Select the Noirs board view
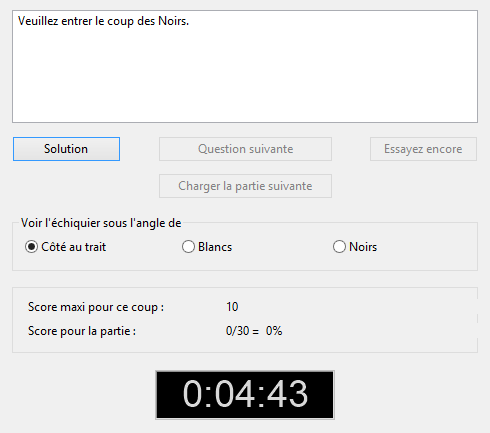490x433 pixels. click(x=355, y=247)
